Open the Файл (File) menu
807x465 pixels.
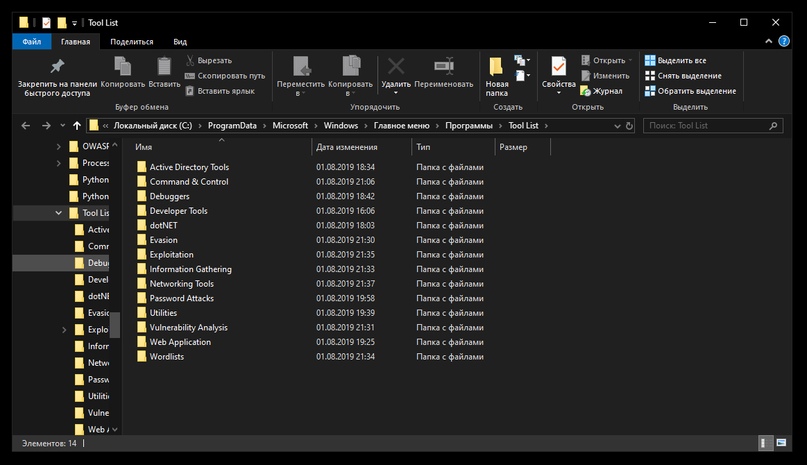(31, 42)
